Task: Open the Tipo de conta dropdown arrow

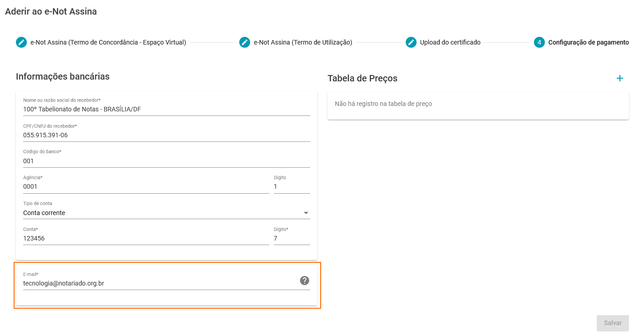Action: coord(306,213)
